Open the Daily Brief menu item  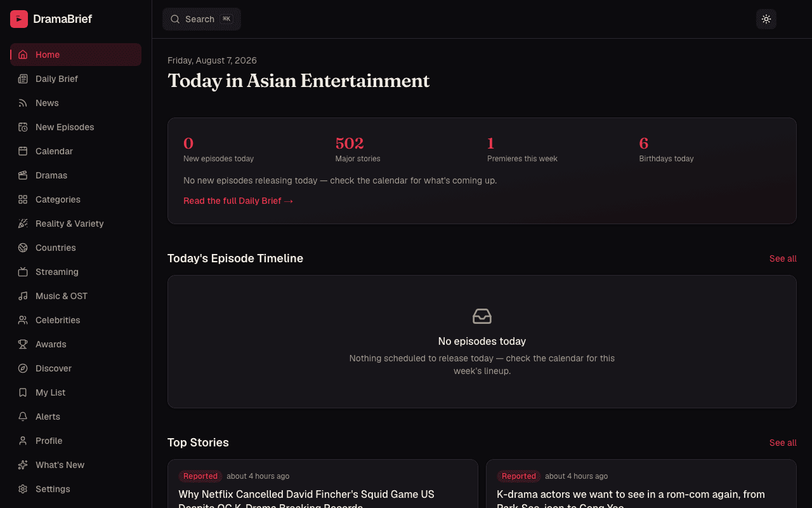(75, 79)
